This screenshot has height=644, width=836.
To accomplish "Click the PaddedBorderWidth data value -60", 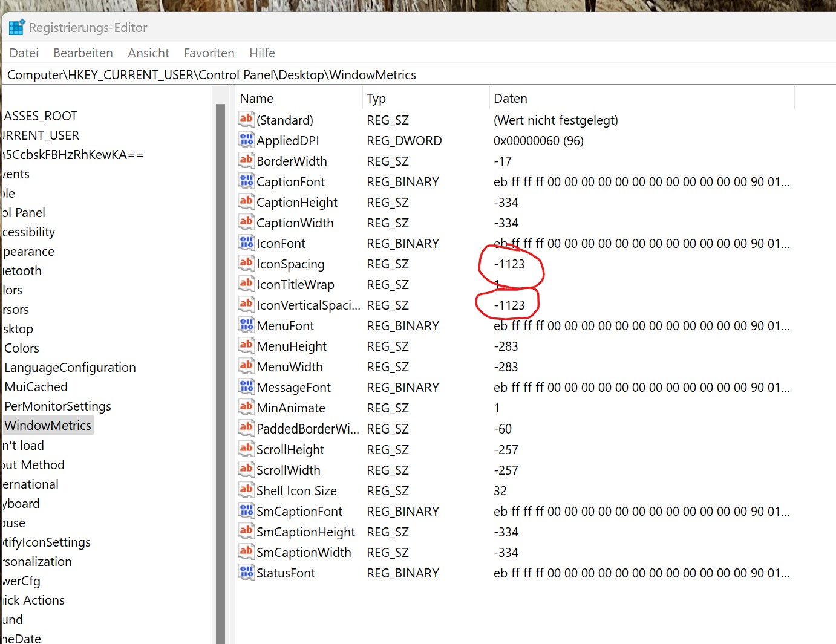I will click(503, 429).
